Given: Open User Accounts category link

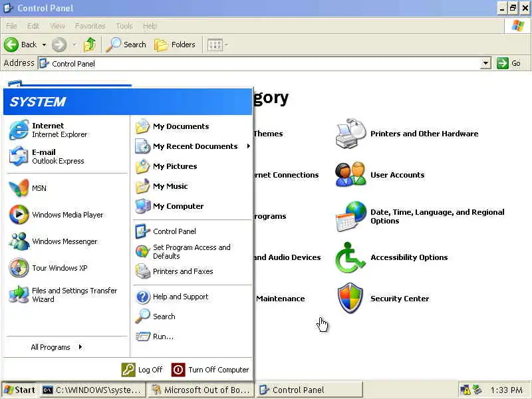Looking at the screenshot, I should pos(397,175).
